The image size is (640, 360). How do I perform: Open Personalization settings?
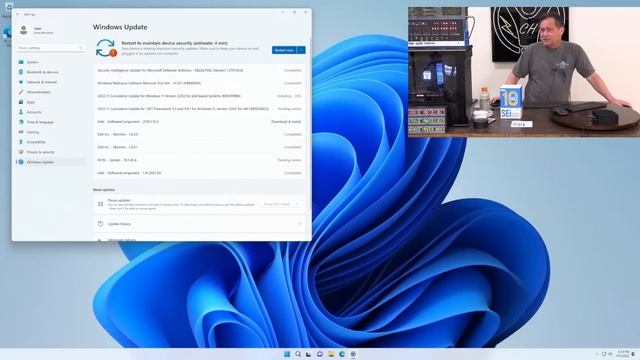pyautogui.click(x=50, y=92)
